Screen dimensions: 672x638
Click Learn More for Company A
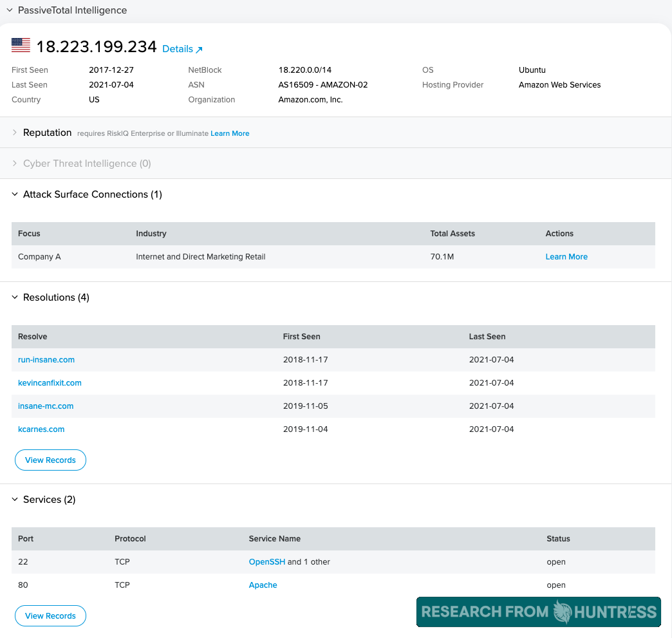pyautogui.click(x=566, y=256)
